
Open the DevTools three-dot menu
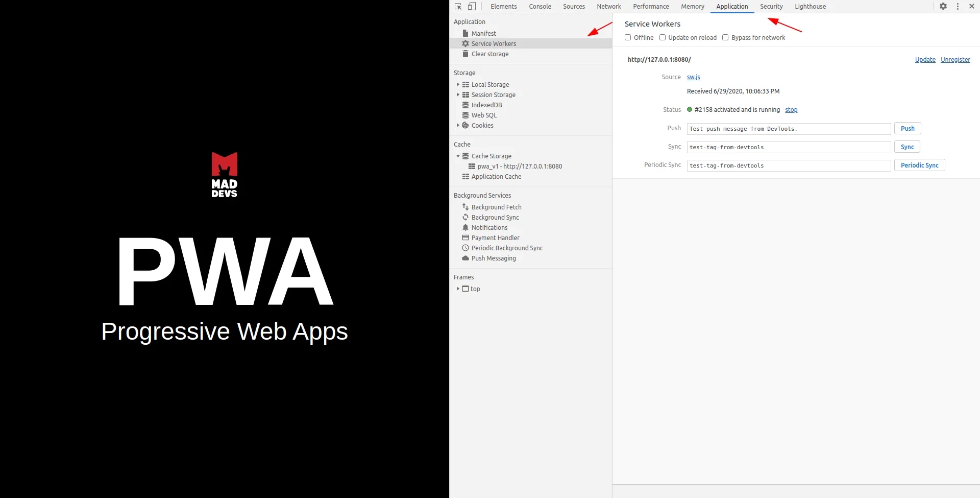pos(958,7)
